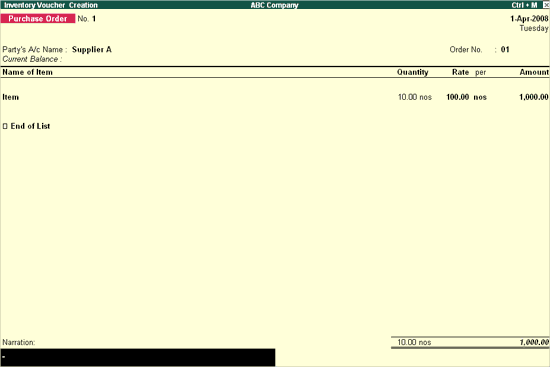Viewport: 550px width, 367px height.
Task: Click the total amount 1,000.00 at bottom
Action: tap(534, 342)
